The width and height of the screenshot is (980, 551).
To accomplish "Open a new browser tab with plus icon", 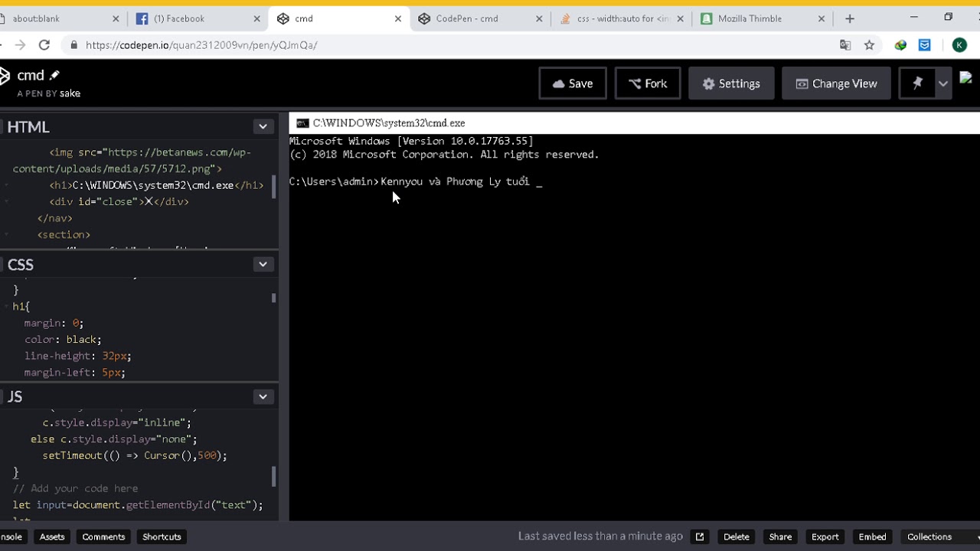I will pos(850,18).
